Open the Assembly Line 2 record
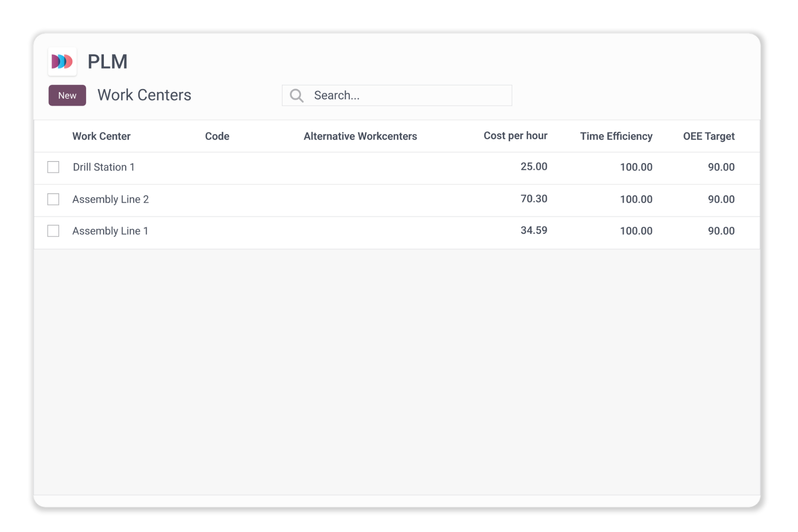The image size is (798, 532). click(x=110, y=199)
